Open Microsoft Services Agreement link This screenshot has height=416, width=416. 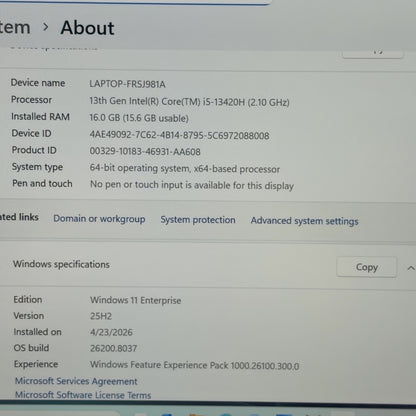tap(76, 381)
